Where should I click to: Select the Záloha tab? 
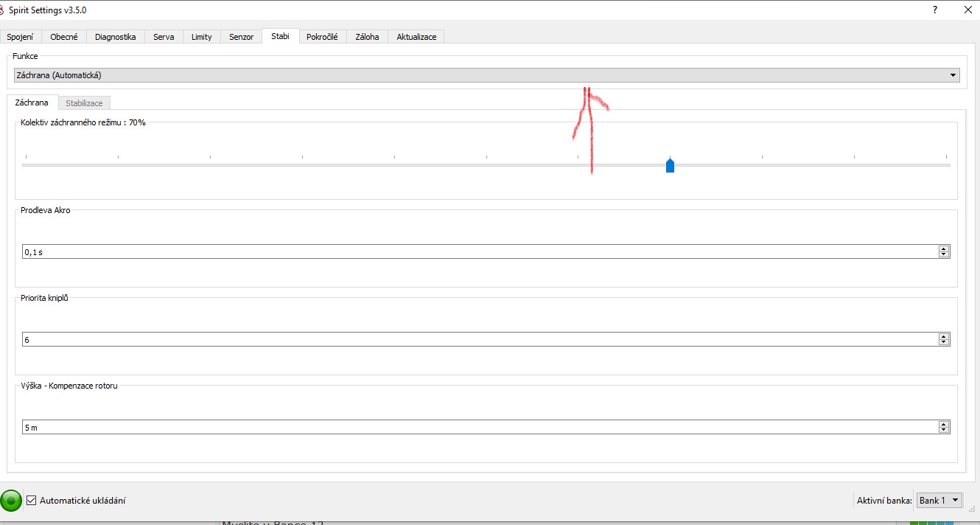367,37
